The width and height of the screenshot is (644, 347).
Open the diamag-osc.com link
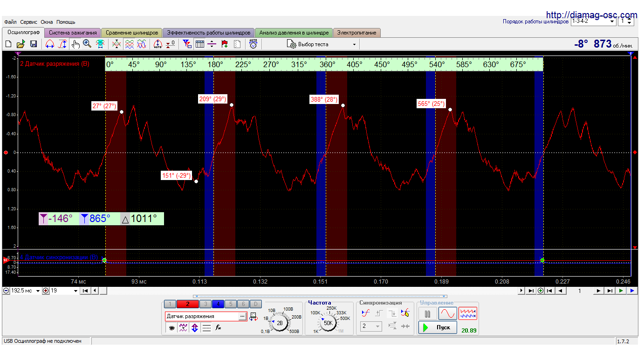pos(591,14)
